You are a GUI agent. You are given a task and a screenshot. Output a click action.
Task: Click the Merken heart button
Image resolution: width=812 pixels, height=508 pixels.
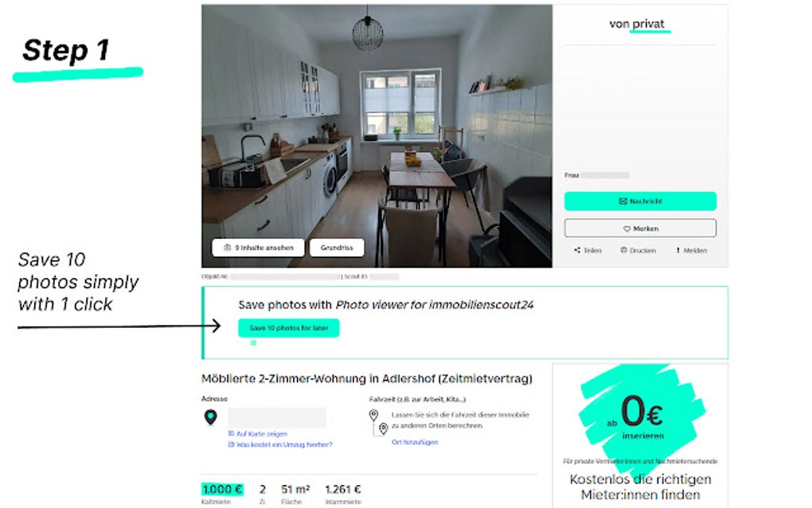[x=640, y=229]
